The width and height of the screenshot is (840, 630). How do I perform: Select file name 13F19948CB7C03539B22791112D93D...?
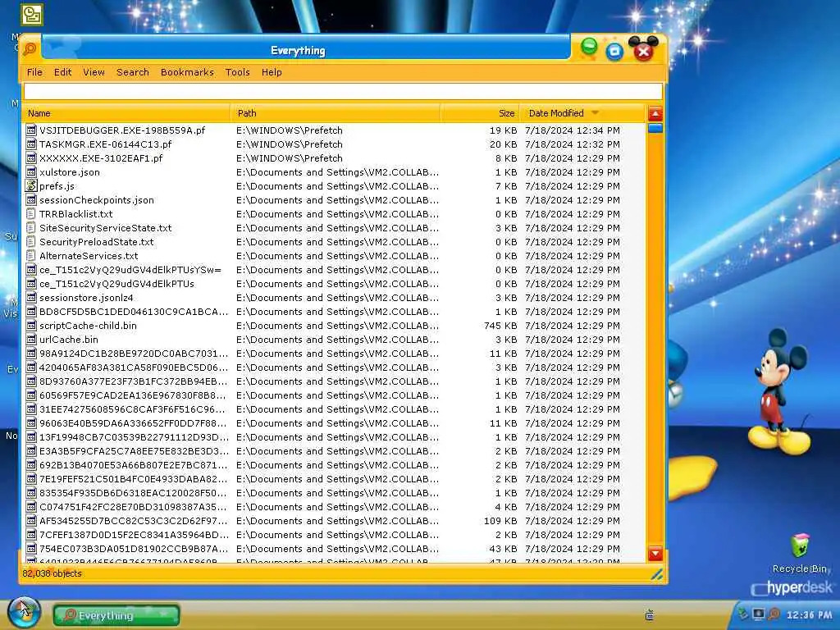point(134,436)
